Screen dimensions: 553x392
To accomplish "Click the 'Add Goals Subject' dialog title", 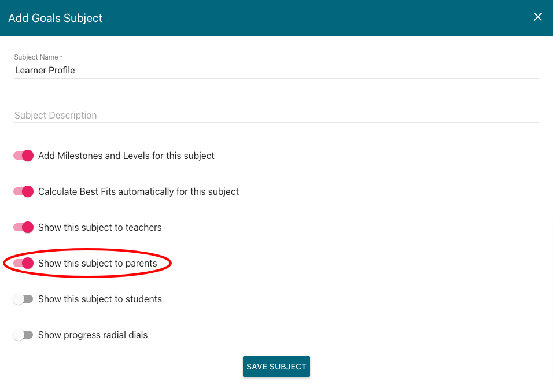I will coord(56,18).
